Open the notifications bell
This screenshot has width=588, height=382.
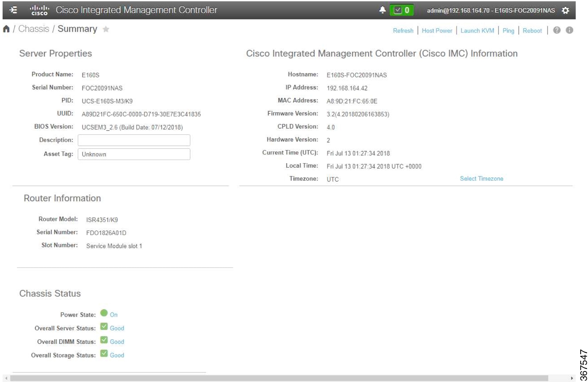[383, 10]
